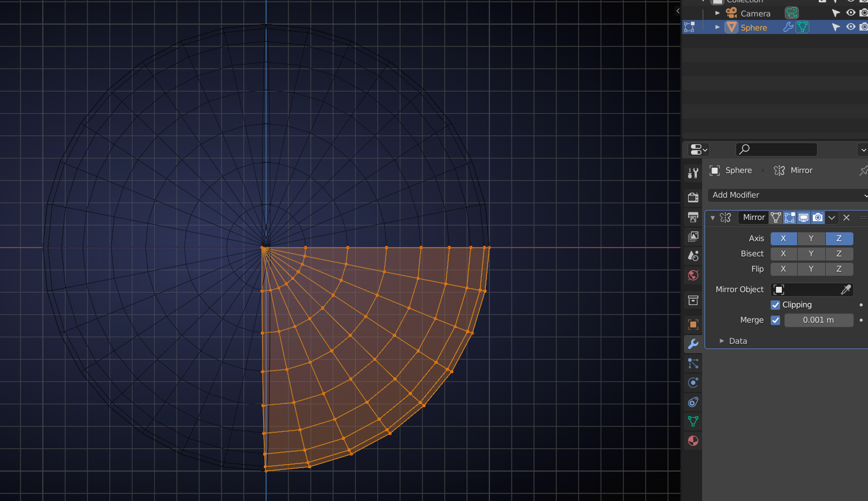The image size is (868, 501).
Task: Open the World Properties globe icon
Action: [693, 275]
